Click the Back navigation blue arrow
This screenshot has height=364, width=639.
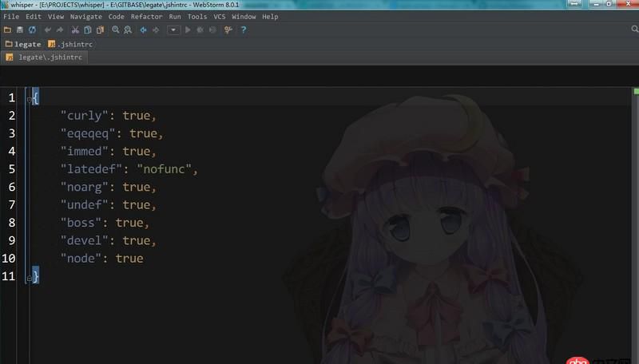point(144,30)
